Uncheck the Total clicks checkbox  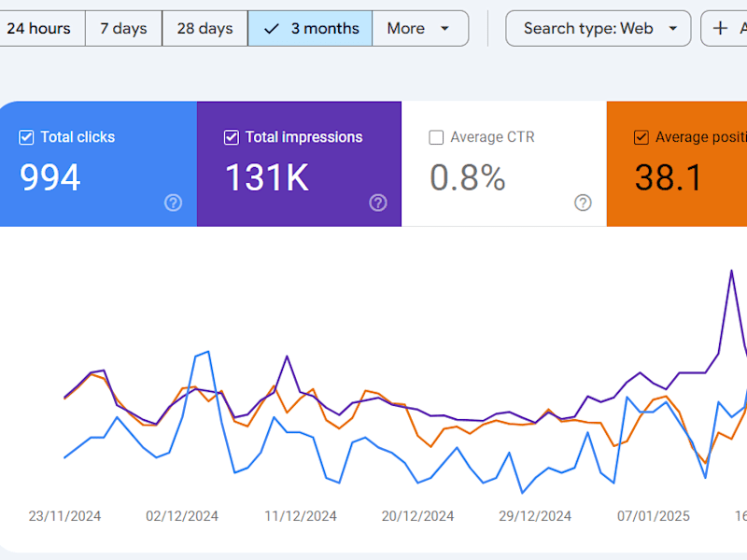[26, 137]
